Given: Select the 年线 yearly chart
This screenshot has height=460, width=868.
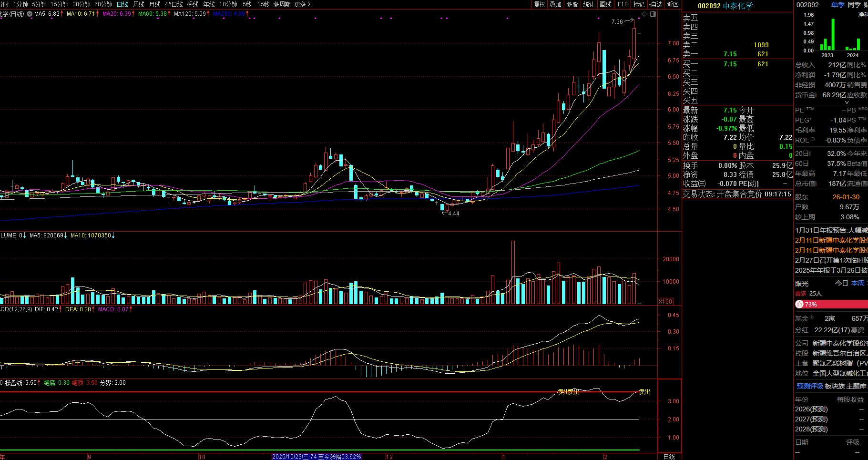Looking at the screenshot, I should click(x=209, y=4).
